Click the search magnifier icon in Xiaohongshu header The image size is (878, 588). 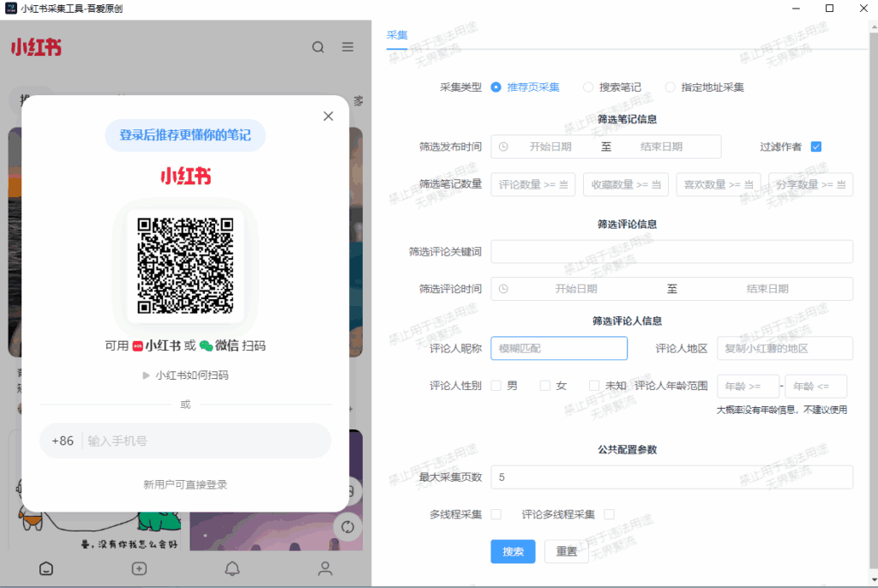point(318,47)
